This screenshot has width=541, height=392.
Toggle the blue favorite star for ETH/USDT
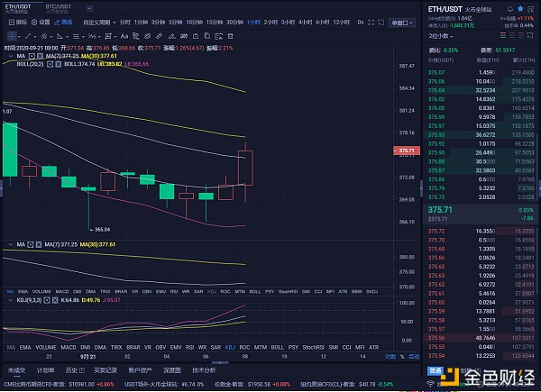click(x=520, y=9)
